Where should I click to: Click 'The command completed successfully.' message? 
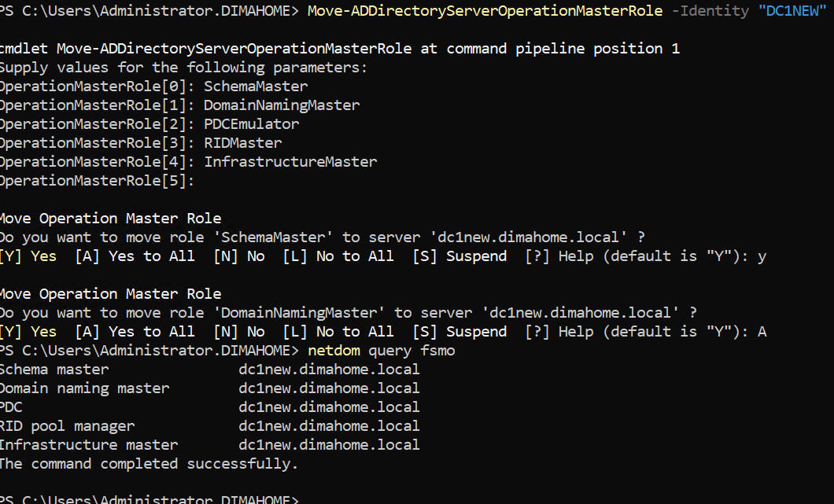pyautogui.click(x=149, y=464)
